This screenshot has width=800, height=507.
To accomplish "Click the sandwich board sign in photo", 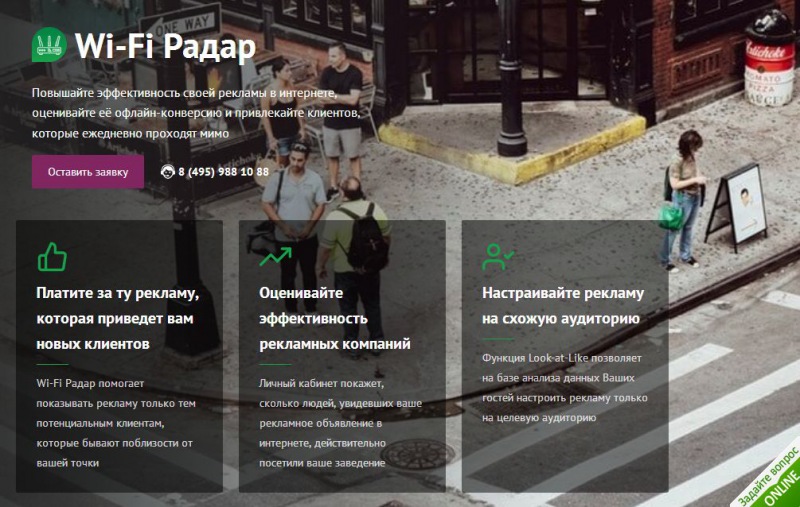I will click(x=737, y=207).
